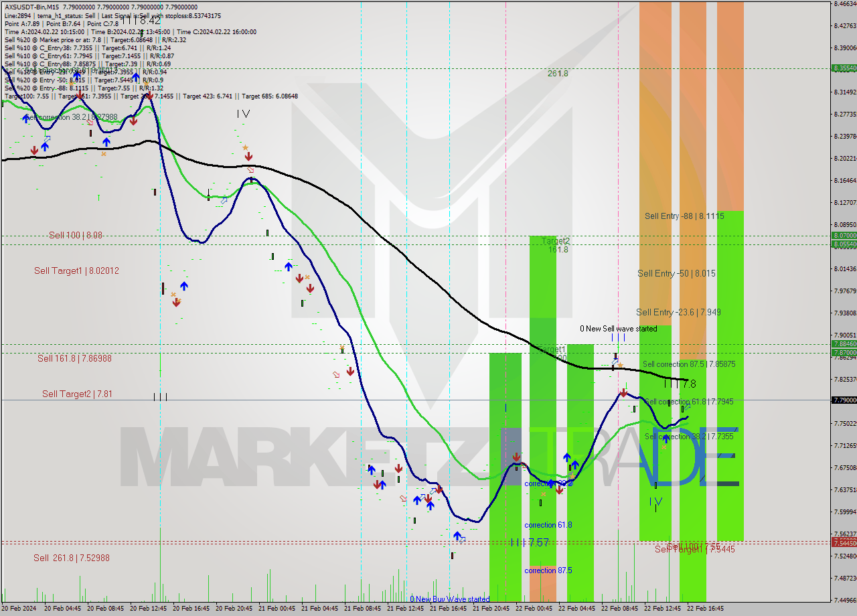Click the 'Sell 261.8 | 7.52988' label

pos(72,558)
